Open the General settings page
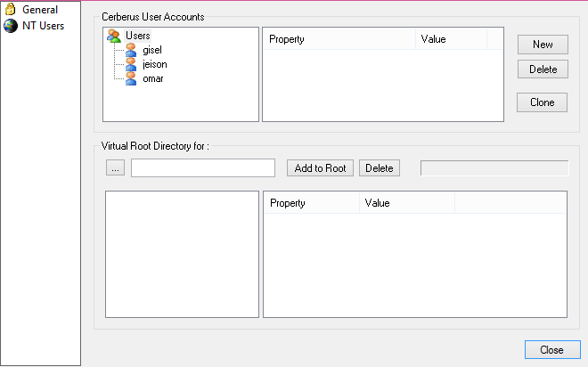The height and width of the screenshot is (367, 588). (x=40, y=10)
